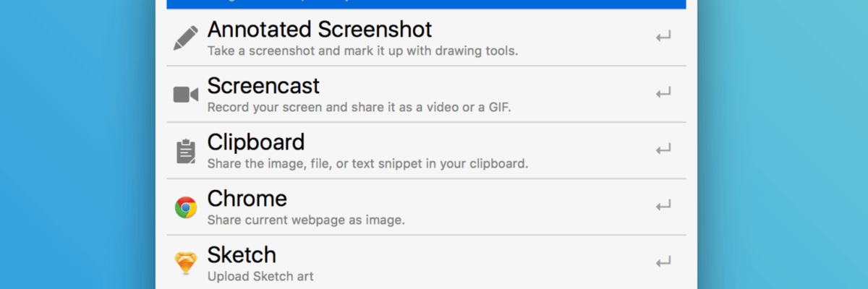Select the Clipboard title
Viewport: 868px width, 289px height.
(256, 142)
